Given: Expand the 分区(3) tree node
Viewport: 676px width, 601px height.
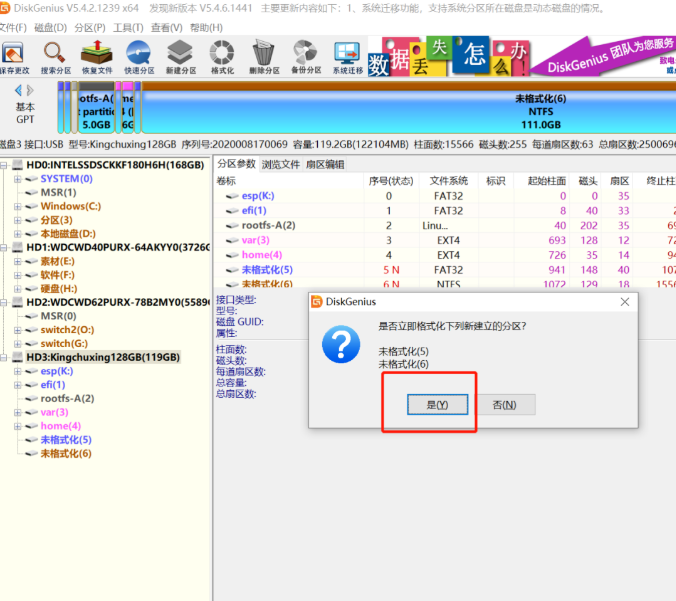Looking at the screenshot, I should tap(18, 220).
